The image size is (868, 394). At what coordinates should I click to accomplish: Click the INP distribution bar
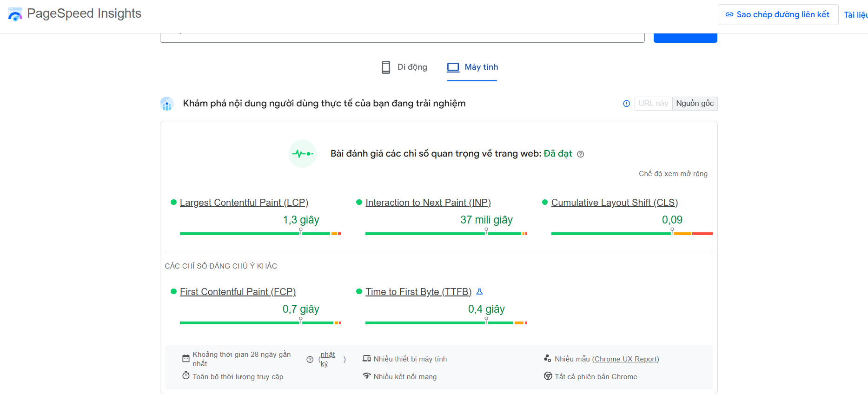446,234
